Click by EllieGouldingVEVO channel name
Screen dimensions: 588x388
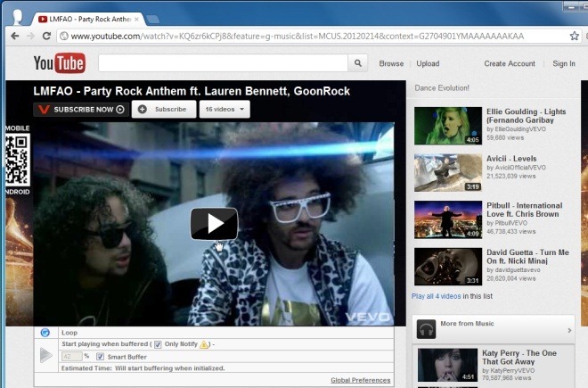click(x=516, y=128)
